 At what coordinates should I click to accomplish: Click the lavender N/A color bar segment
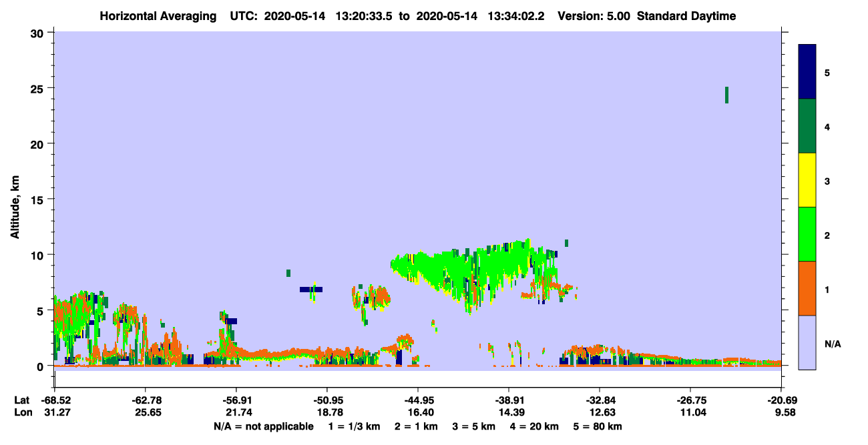tap(807, 342)
